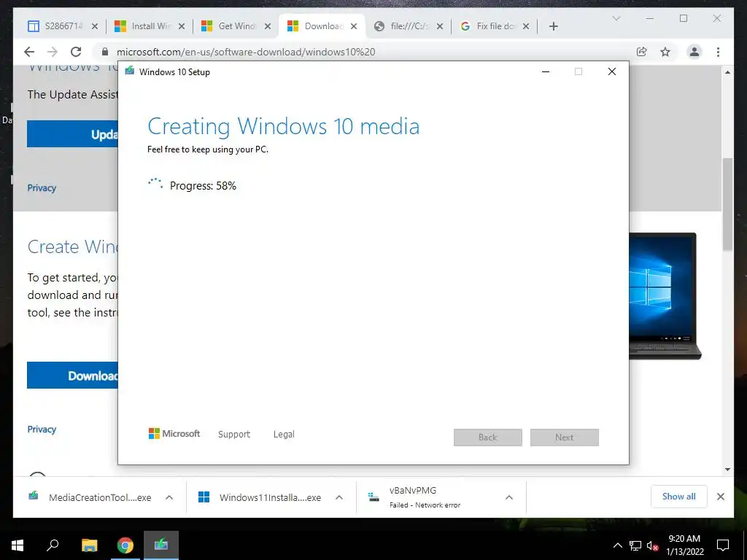Close the file:///C:/ tab
Viewport: 747px width, 560px height.
point(440,26)
